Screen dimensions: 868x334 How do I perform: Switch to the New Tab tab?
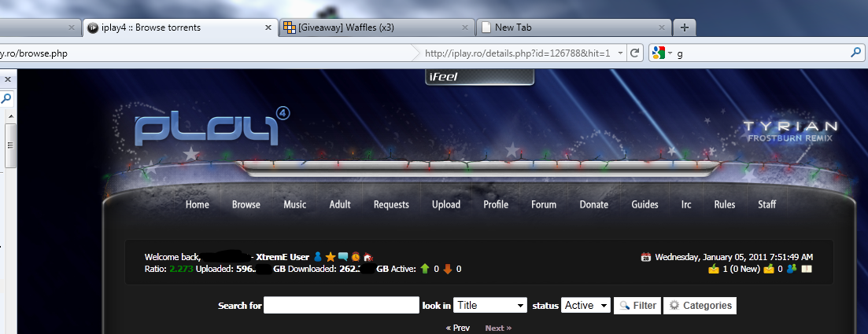(573, 27)
